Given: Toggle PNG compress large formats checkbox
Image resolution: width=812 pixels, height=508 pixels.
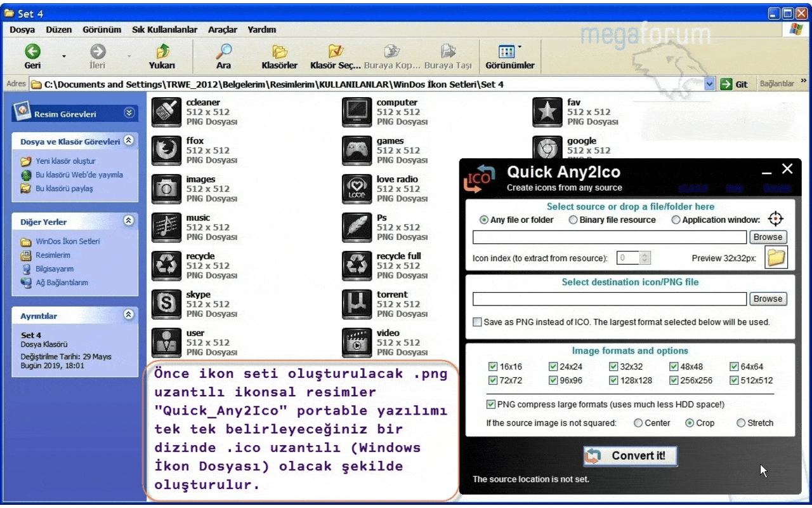Looking at the screenshot, I should tap(491, 404).
